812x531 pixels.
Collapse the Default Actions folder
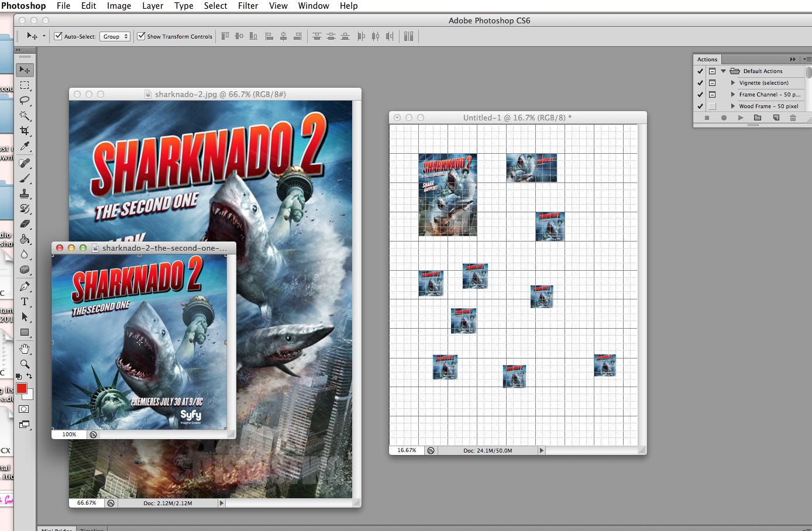tap(723, 71)
